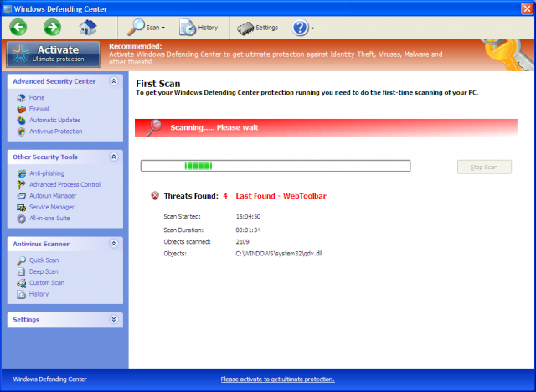Click the blue Help question mark icon

click(x=300, y=28)
